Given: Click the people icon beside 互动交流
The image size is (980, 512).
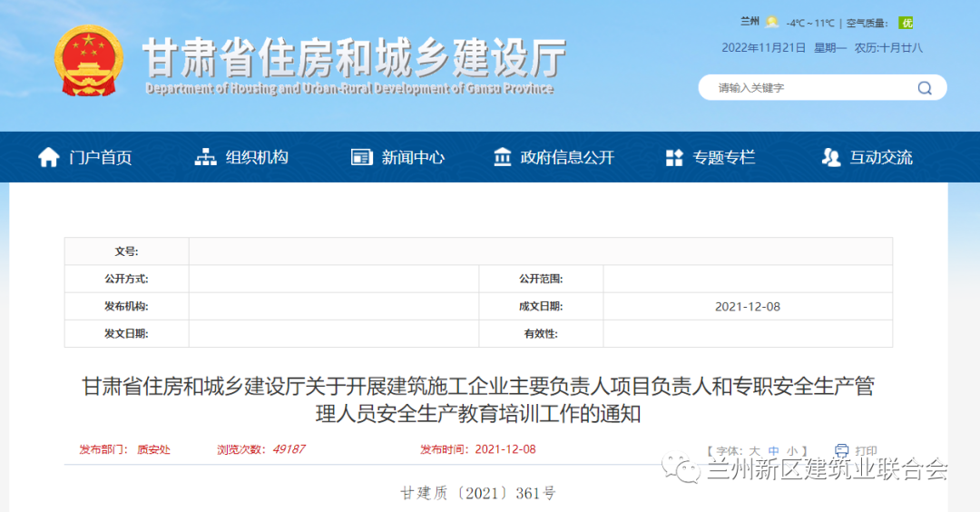Looking at the screenshot, I should [830, 158].
